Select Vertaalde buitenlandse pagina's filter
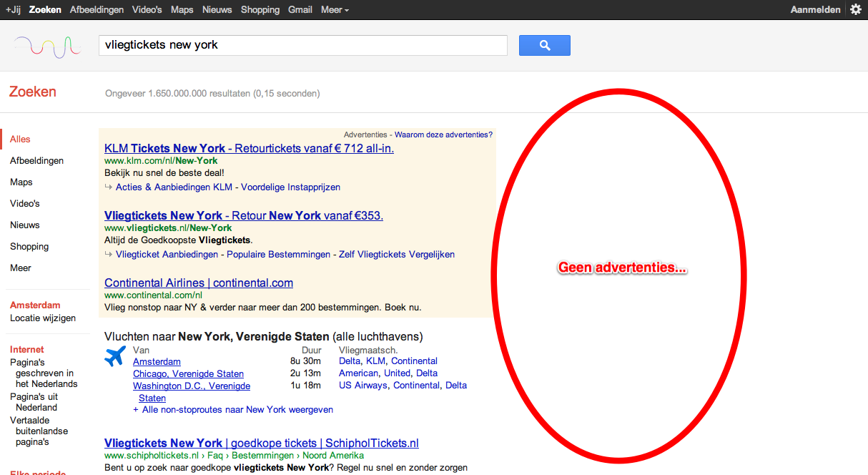Screen dimensions: 868x475 click(39, 431)
